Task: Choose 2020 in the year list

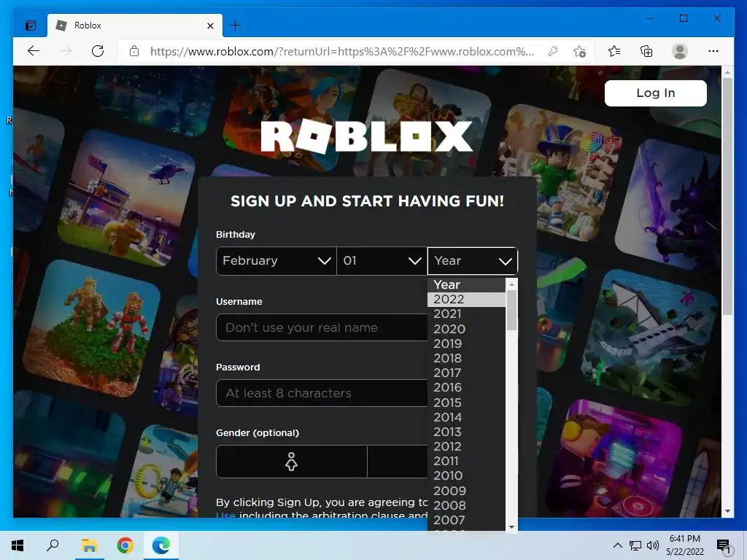Action: point(466,329)
